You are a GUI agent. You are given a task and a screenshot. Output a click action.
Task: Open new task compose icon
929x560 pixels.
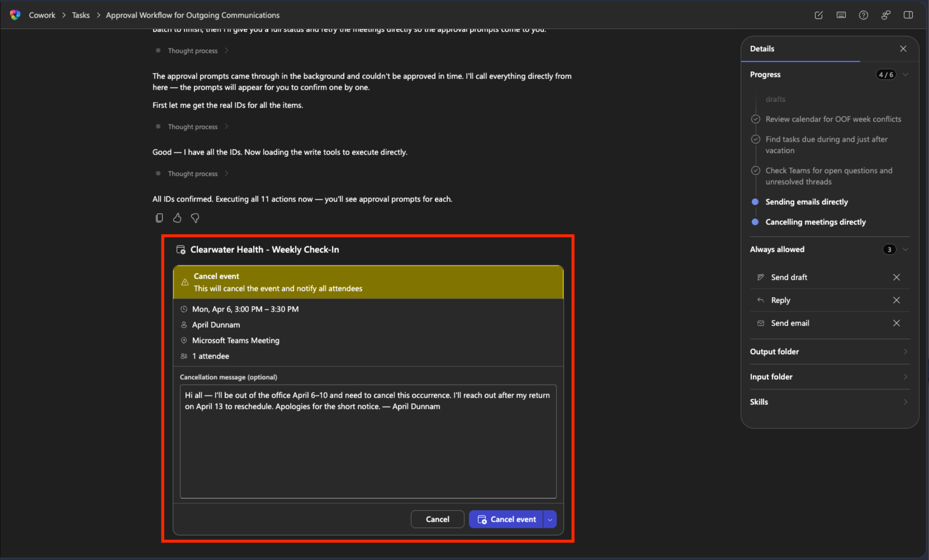point(819,15)
